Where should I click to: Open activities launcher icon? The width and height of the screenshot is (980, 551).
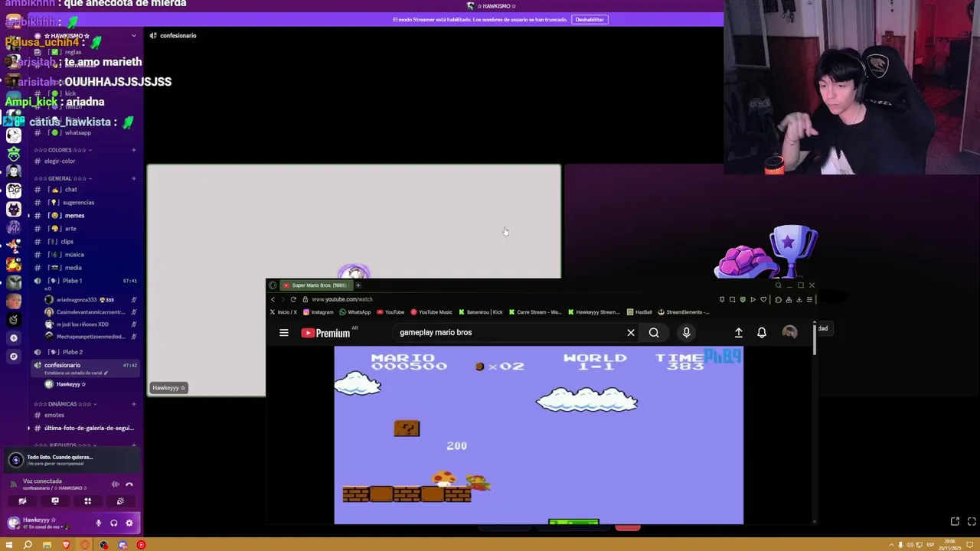87,501
